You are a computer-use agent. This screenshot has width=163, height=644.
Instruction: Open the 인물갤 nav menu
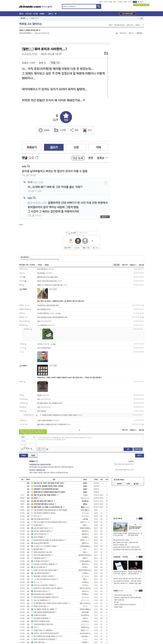click(42, 14)
